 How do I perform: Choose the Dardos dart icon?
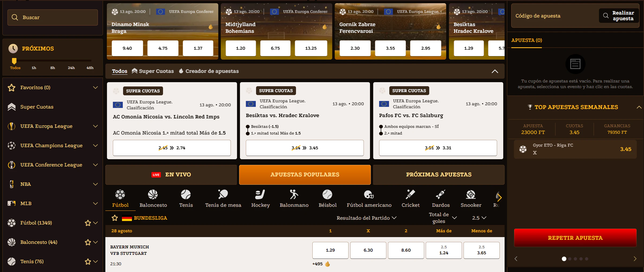click(441, 194)
